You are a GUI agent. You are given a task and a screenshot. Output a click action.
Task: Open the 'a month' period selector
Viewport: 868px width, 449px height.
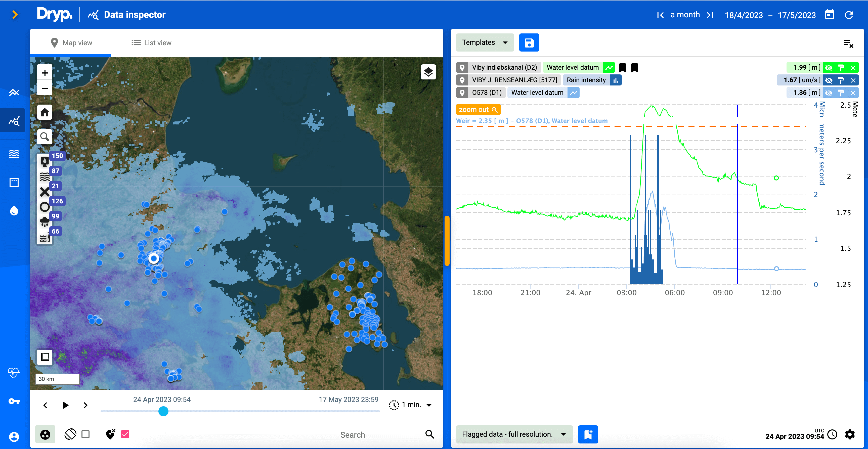685,15
